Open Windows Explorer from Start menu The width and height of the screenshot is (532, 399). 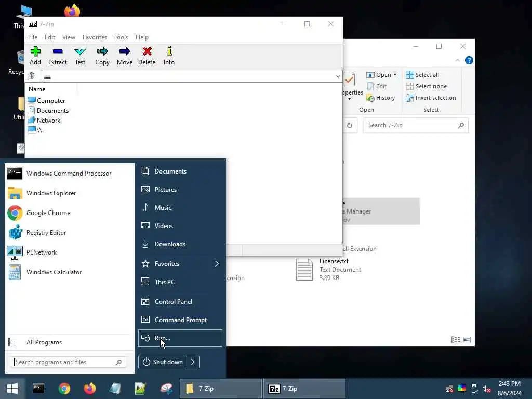click(x=69, y=193)
